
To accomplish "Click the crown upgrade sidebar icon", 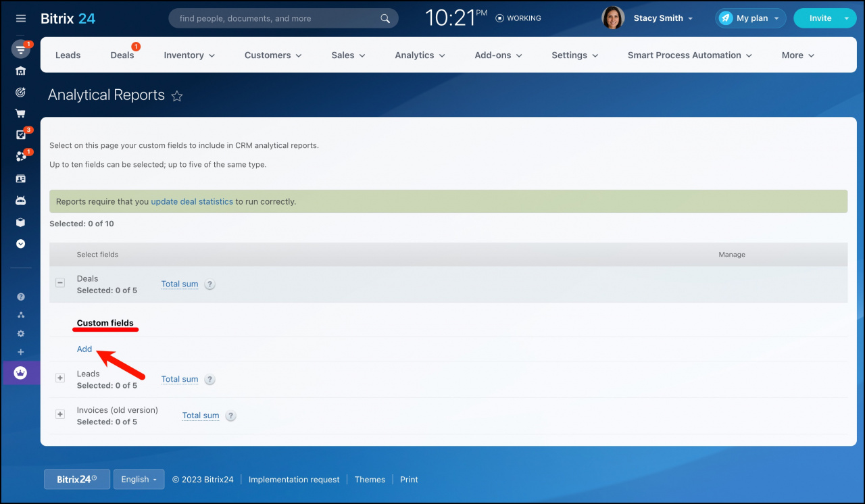I will [x=20, y=373].
